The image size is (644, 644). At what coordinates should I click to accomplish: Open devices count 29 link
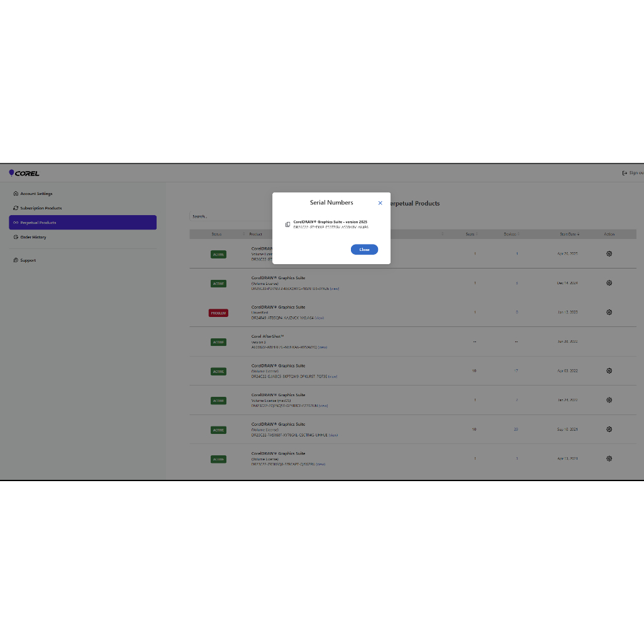click(x=516, y=429)
